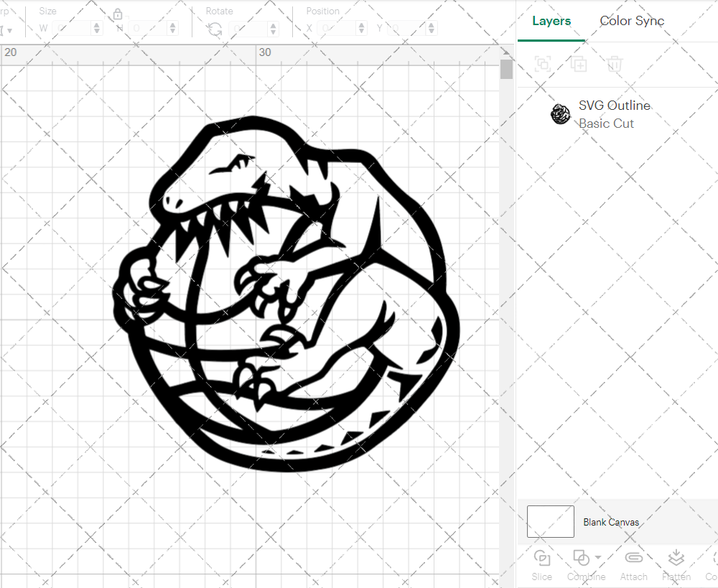The width and height of the screenshot is (718, 588).
Task: Click the Flatten tool icon
Action: [676, 557]
